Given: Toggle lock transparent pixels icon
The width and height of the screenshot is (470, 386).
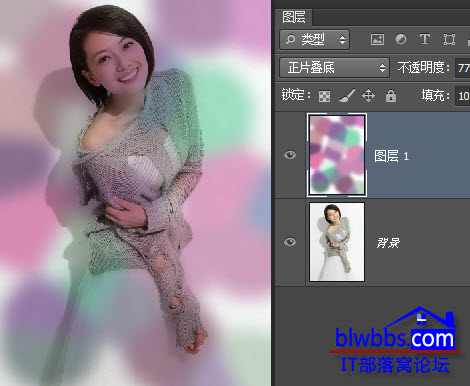Looking at the screenshot, I should coord(324,96).
